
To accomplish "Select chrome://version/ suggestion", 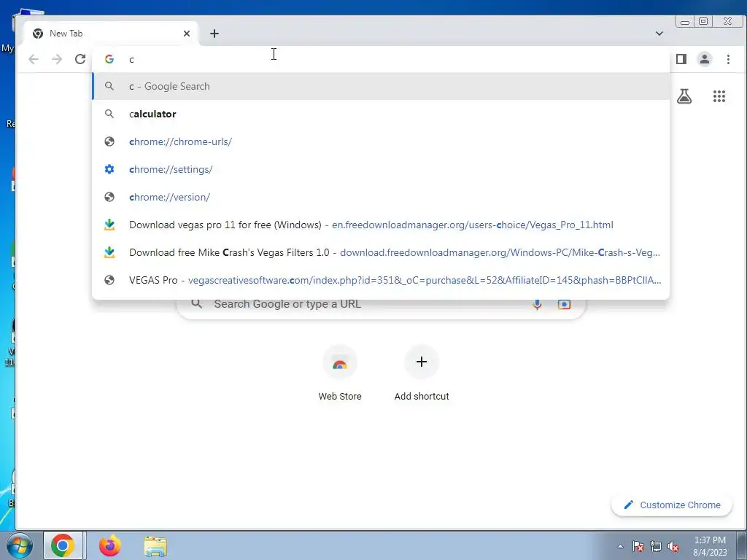I will click(x=381, y=197).
